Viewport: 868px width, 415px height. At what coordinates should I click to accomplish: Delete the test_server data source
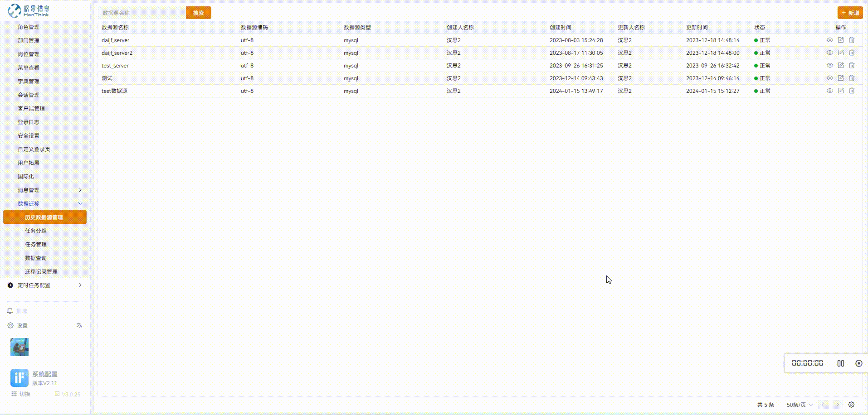(851, 65)
